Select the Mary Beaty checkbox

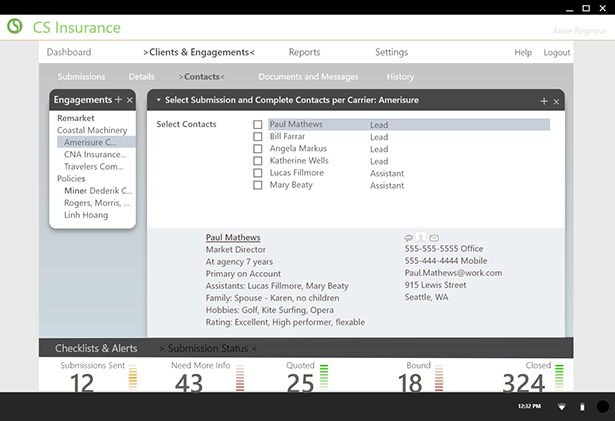coord(258,185)
